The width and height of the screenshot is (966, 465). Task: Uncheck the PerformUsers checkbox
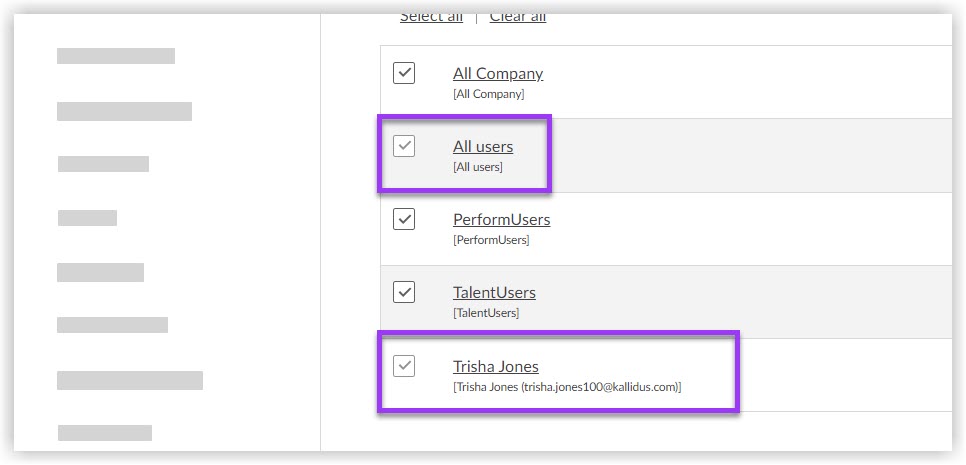[x=404, y=219]
